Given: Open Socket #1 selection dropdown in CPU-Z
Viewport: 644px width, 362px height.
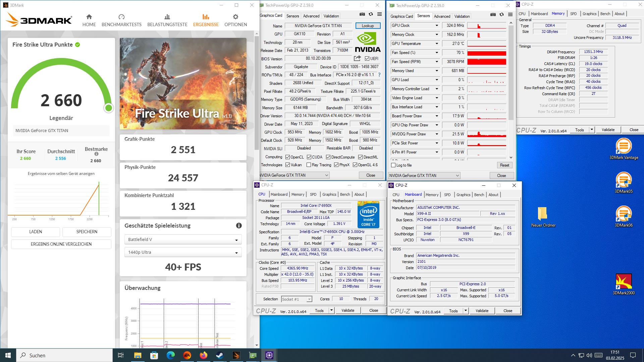Looking at the screenshot, I should point(297,299).
